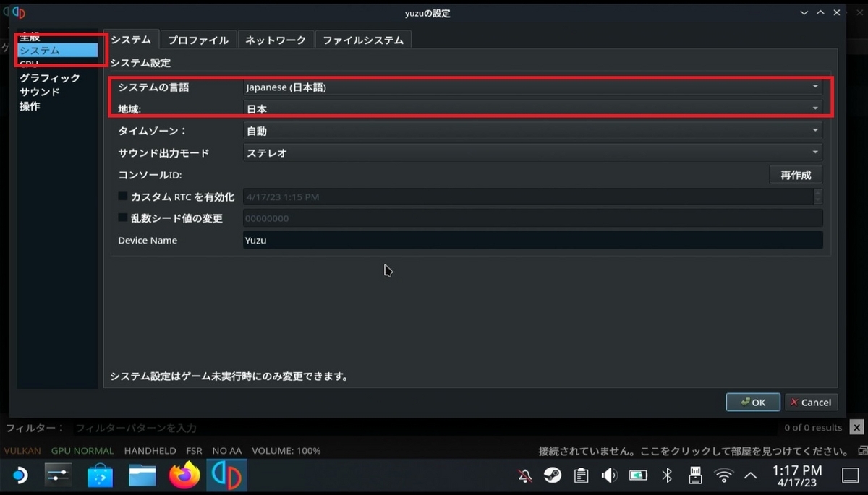The height and width of the screenshot is (495, 868).
Task: Open the Bluetooth tray icon
Action: 668,475
